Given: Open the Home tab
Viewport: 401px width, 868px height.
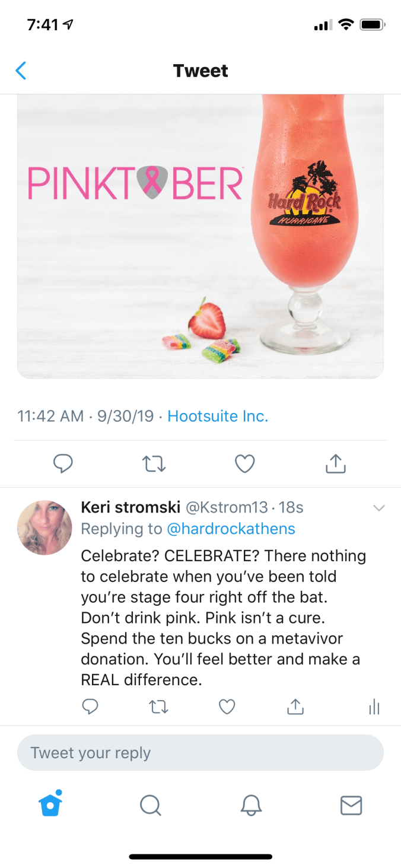Looking at the screenshot, I should (x=50, y=805).
